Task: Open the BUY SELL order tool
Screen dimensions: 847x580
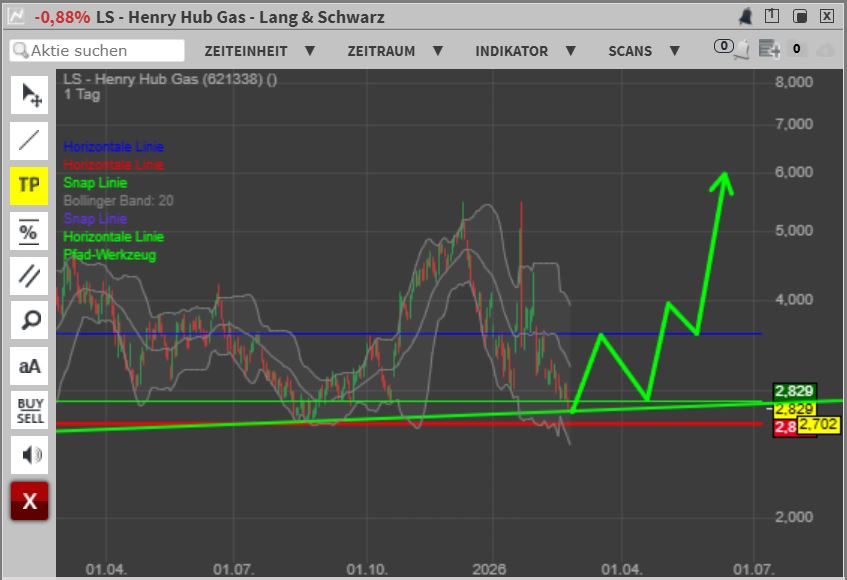Action: point(29,410)
